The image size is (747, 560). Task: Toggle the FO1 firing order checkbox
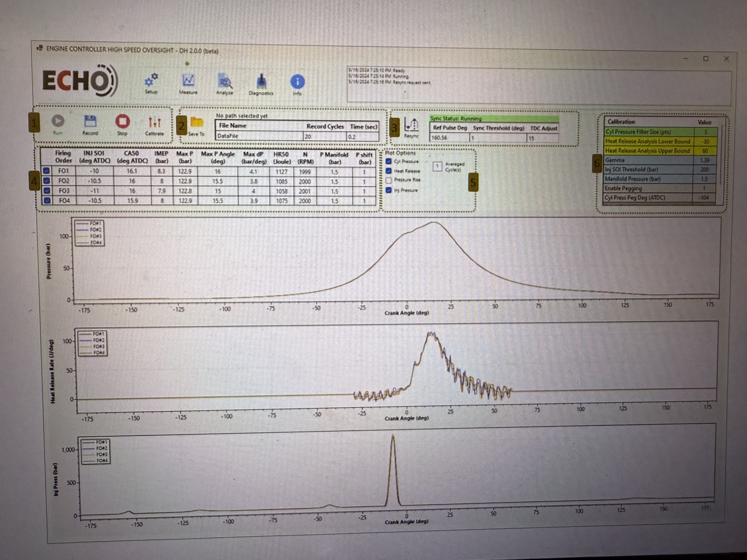click(46, 171)
